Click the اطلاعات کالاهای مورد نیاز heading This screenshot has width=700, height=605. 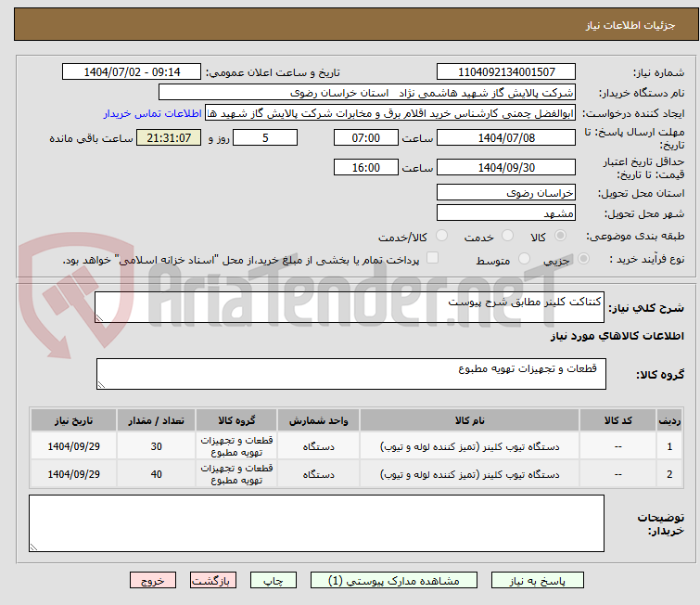point(617,336)
